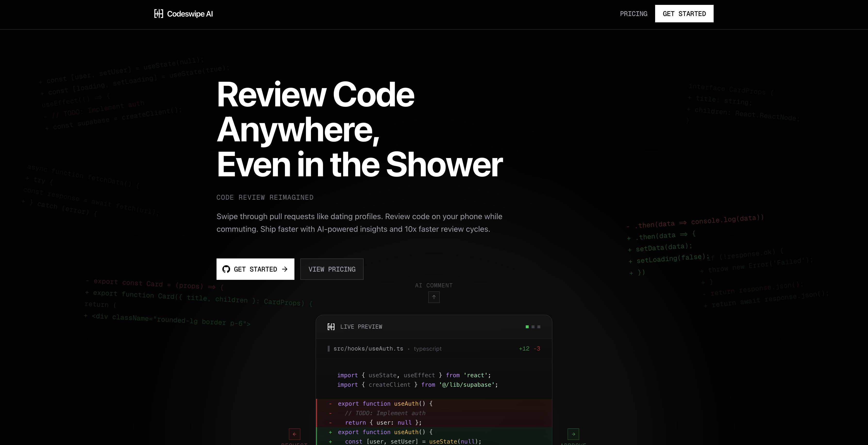Click the header GET STARTED button
Viewport: 868px width, 445px height.
[684, 14]
